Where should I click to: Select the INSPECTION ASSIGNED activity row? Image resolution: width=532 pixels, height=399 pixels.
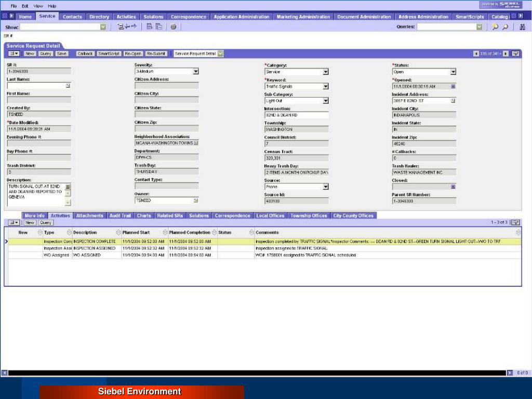click(x=264, y=248)
